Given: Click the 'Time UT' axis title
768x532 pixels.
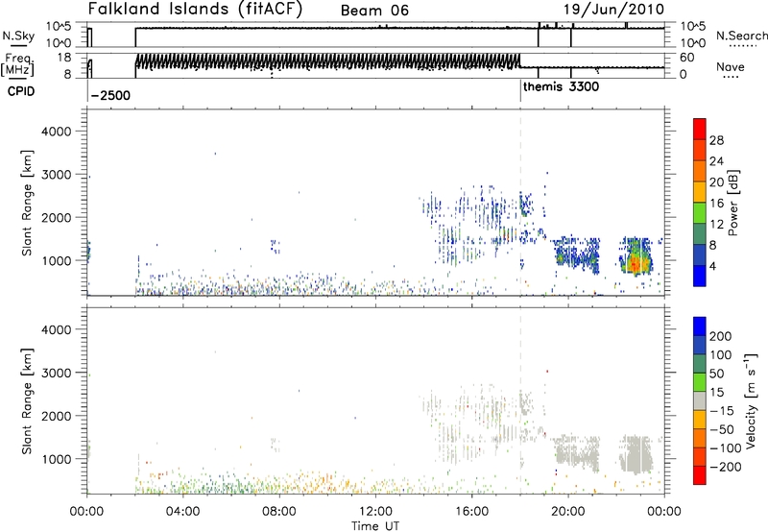Looking at the screenshot, I should [375, 525].
